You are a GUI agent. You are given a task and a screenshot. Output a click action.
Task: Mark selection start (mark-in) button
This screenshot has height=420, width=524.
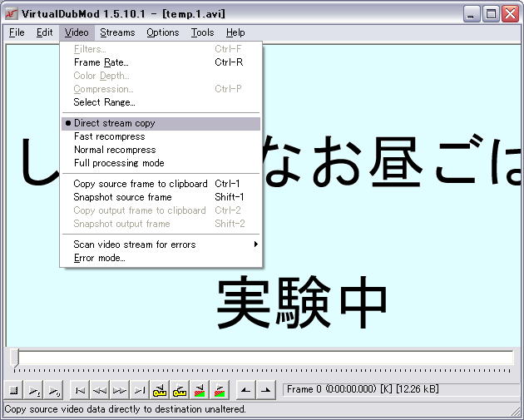(245, 390)
